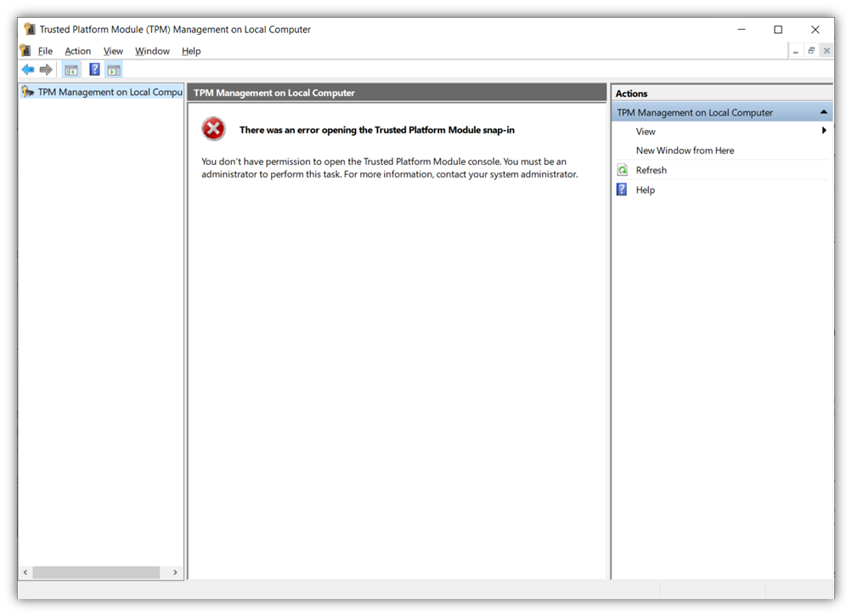Toggle the Show/Hide Console Tree toolbar icon
This screenshot has height=616, width=852.
pos(71,70)
